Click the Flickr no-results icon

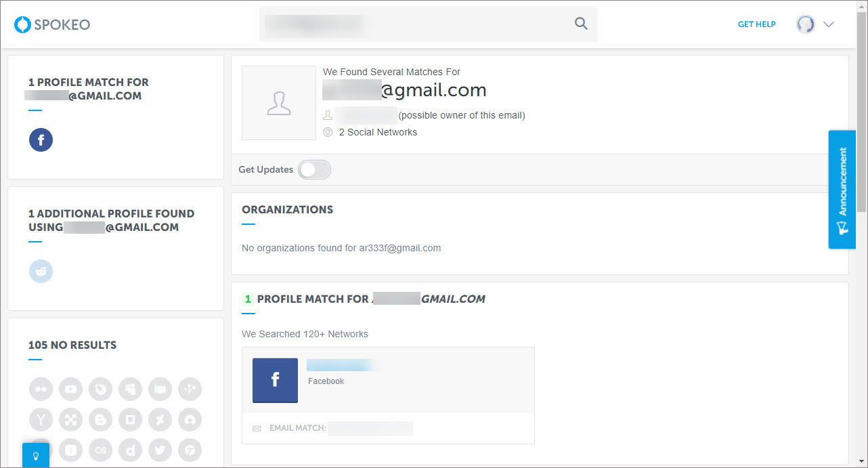coord(41,389)
